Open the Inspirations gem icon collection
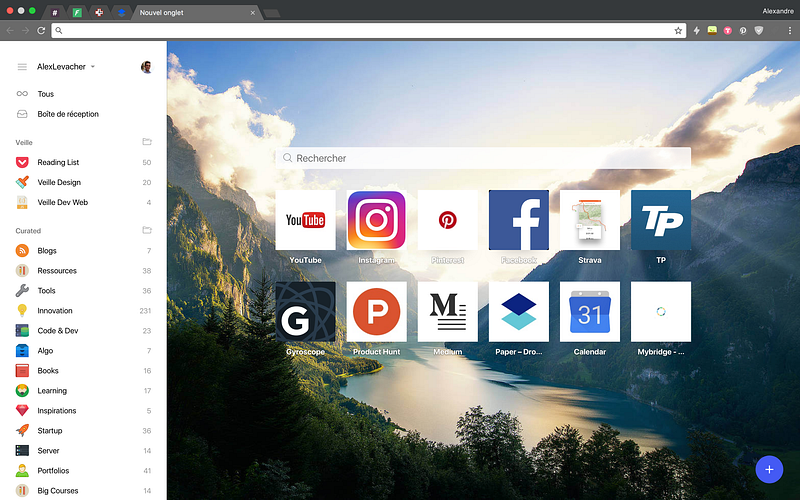Screen dimensions: 800x500 [x=22, y=410]
